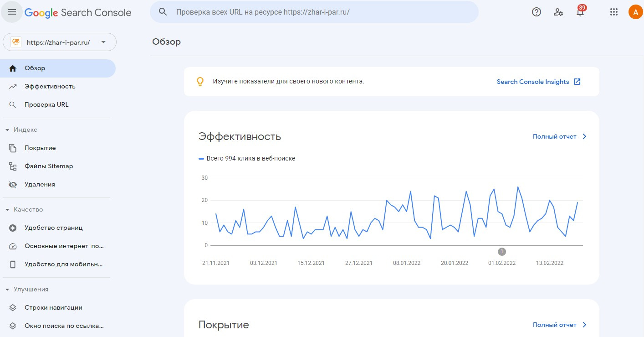Click the lightbulb icon in the insights banner
The height and width of the screenshot is (337, 644).
(x=199, y=82)
